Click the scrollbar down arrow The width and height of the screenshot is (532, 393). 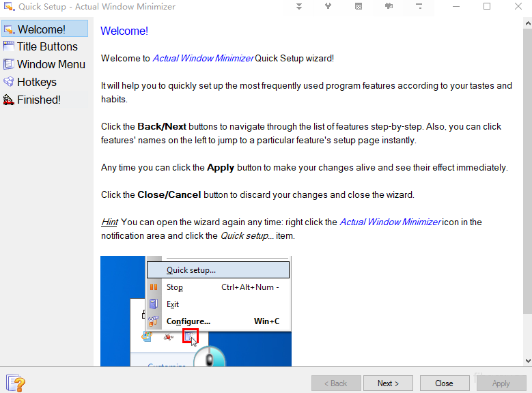[x=527, y=360]
